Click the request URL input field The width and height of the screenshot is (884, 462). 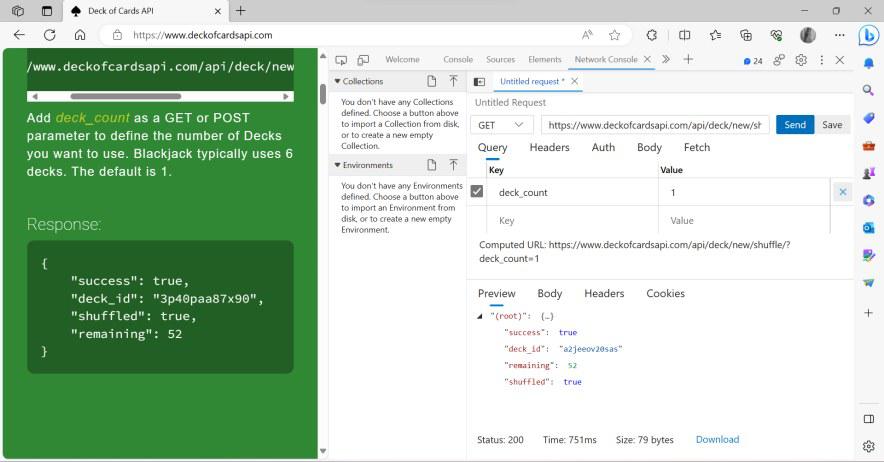[655, 125]
